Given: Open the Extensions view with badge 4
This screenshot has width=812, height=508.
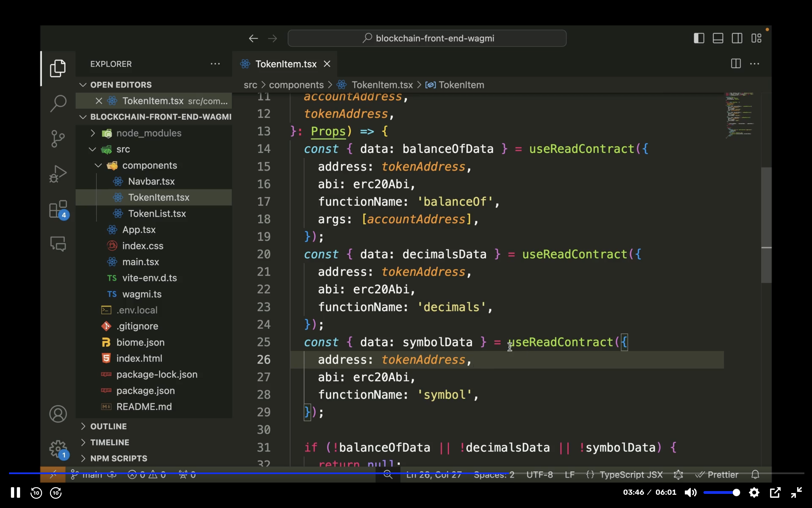Looking at the screenshot, I should tap(58, 210).
